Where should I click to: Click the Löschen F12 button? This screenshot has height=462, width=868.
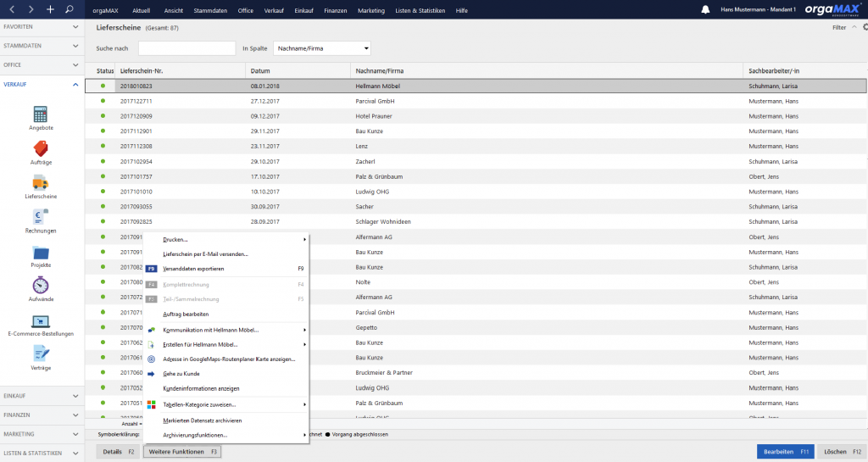coord(842,452)
